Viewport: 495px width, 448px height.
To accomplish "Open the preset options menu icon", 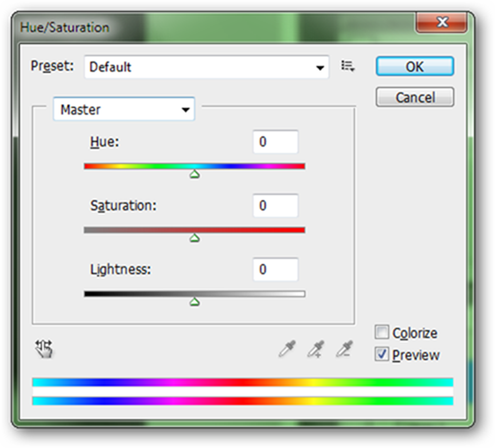I will coord(348,66).
